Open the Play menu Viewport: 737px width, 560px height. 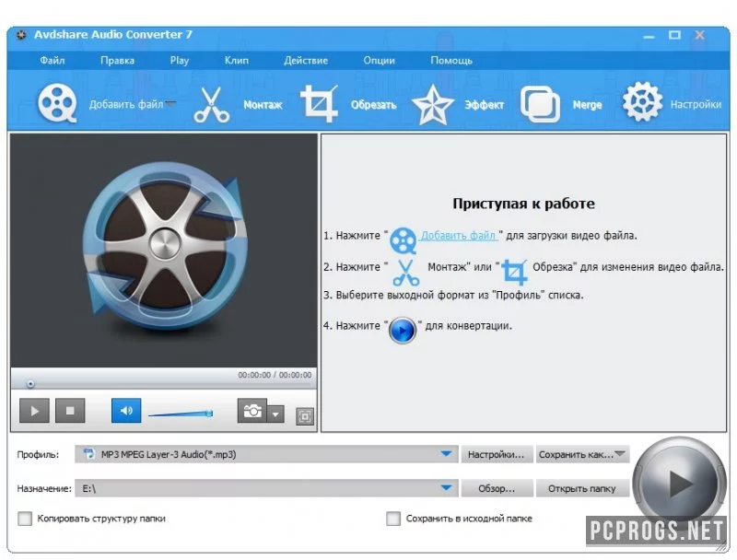pos(179,61)
